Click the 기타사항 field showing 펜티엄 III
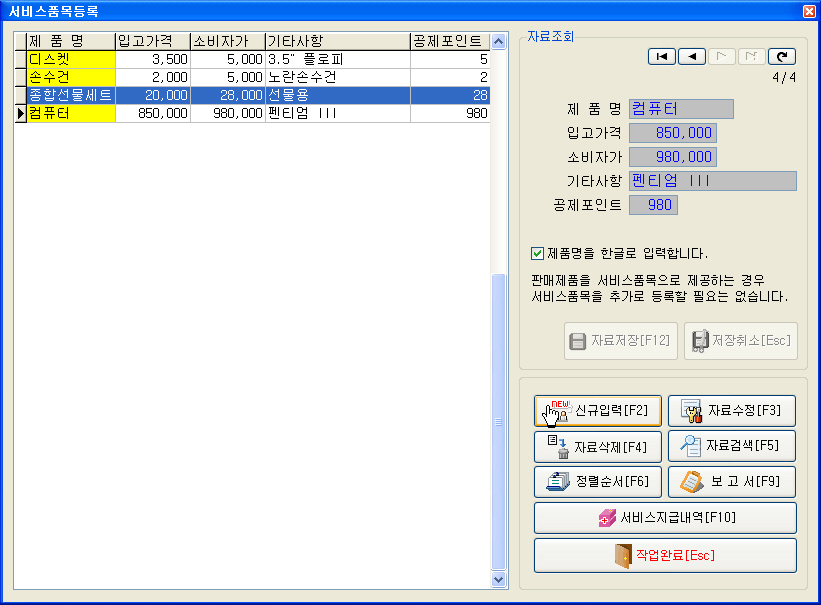The image size is (821, 605). (713, 181)
